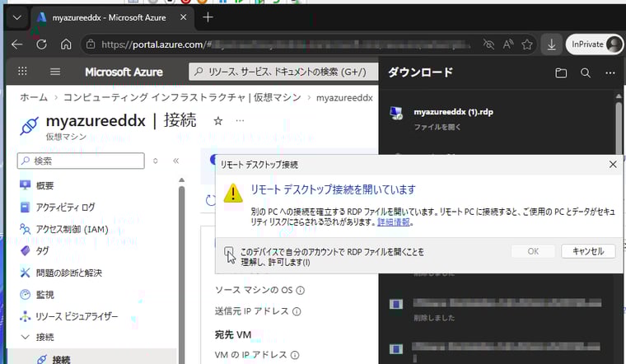The image size is (626, 364).
Task: Open a new browser tab
Action: click(208, 17)
